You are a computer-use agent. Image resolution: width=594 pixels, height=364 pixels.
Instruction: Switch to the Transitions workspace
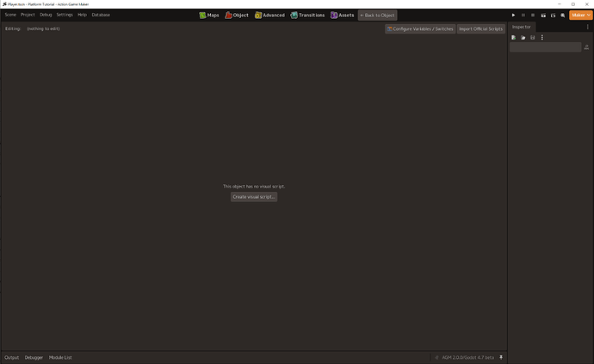click(x=307, y=15)
